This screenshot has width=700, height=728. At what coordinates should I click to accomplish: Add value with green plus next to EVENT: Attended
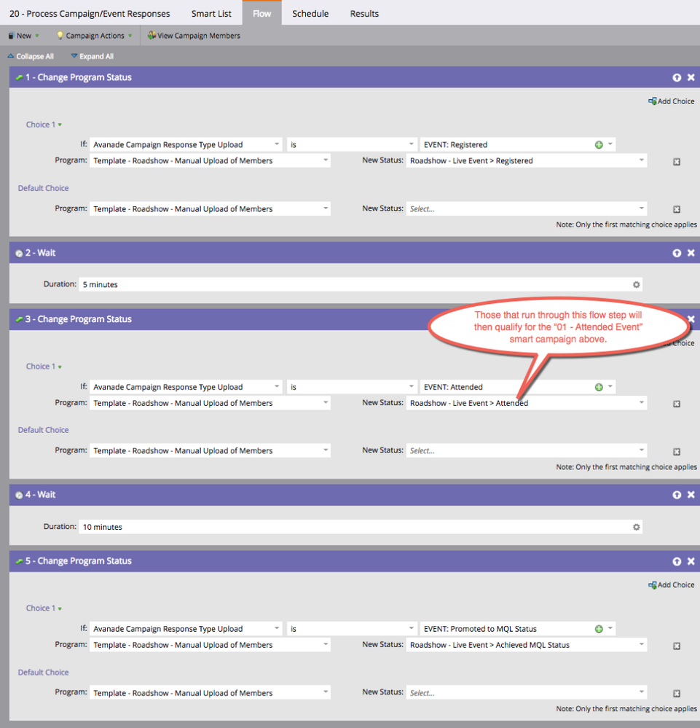[599, 387]
